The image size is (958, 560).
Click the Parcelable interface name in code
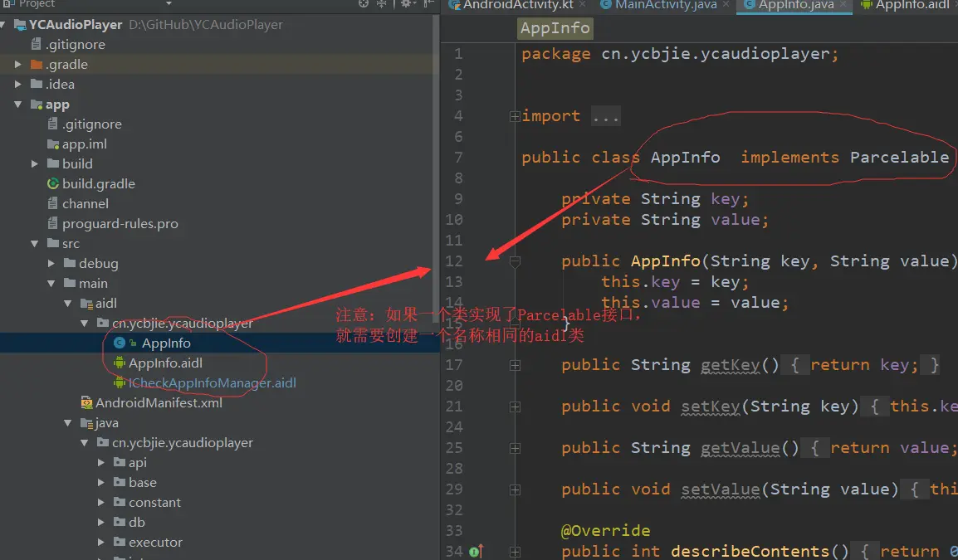(899, 158)
